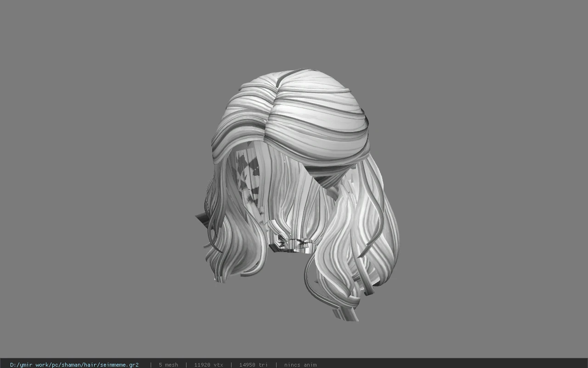The width and height of the screenshot is (588, 368).
Task: Click the file path seimmeme.gr2 in status bar
Action: coord(74,365)
